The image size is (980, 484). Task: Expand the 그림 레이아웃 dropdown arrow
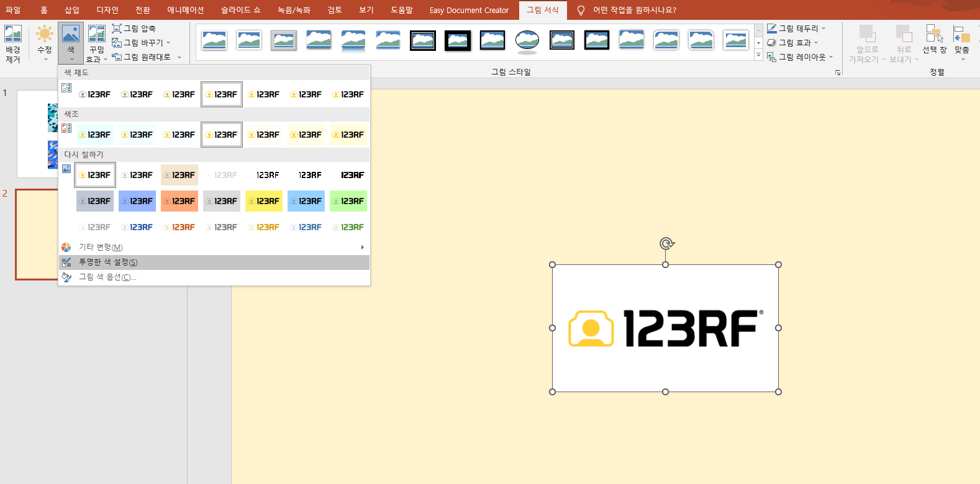coord(831,57)
